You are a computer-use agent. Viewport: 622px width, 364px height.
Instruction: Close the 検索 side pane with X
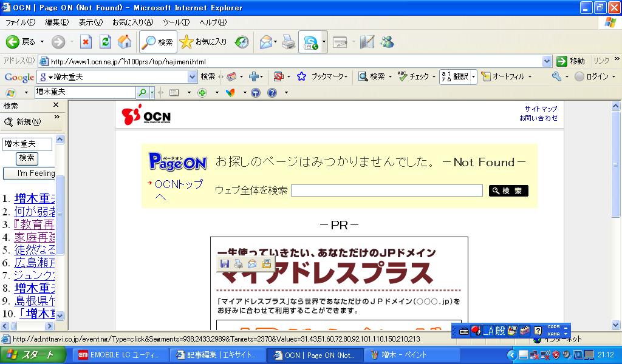tap(56, 105)
